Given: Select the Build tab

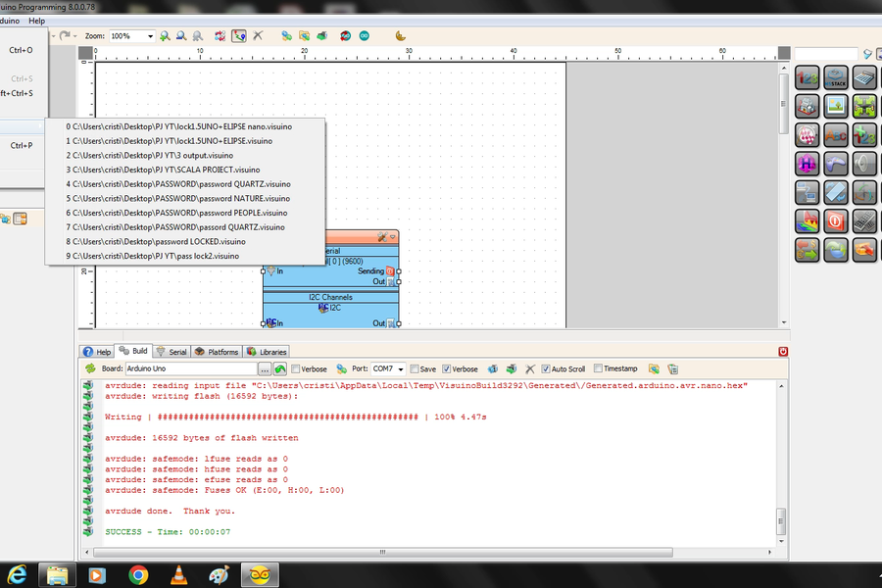Looking at the screenshot, I should [133, 351].
